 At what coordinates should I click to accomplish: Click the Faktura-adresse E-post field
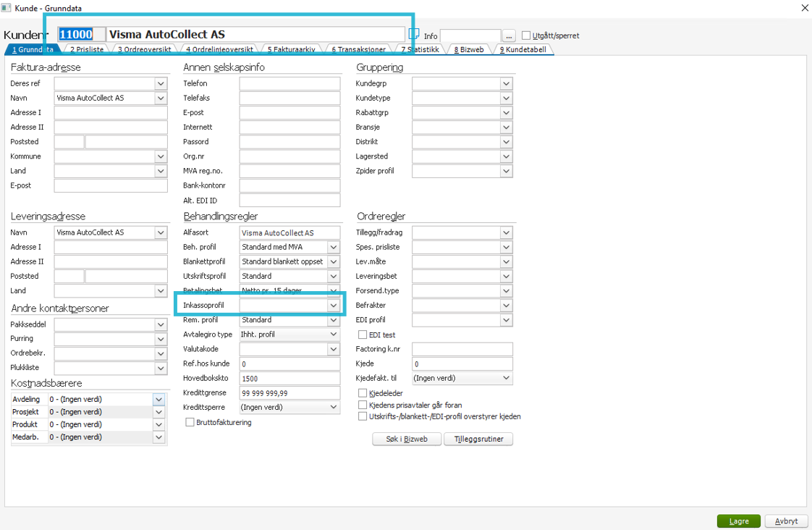tap(111, 185)
